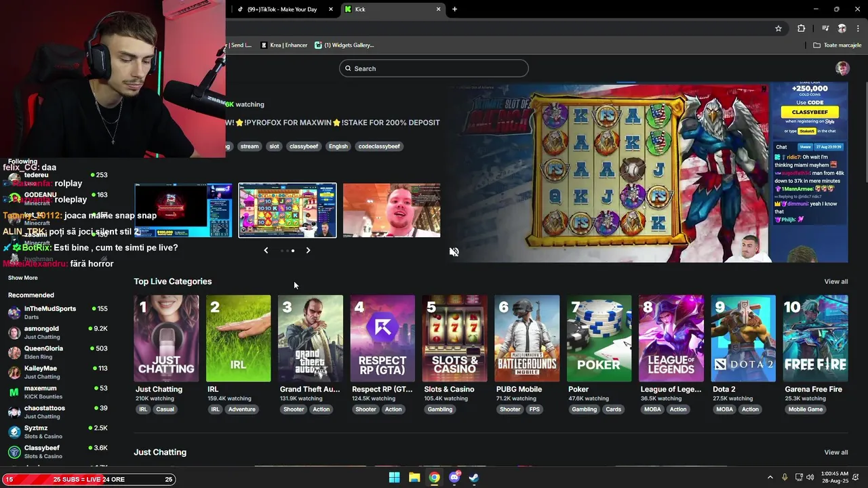
Task: View all Top Live Categories
Action: [835, 282]
